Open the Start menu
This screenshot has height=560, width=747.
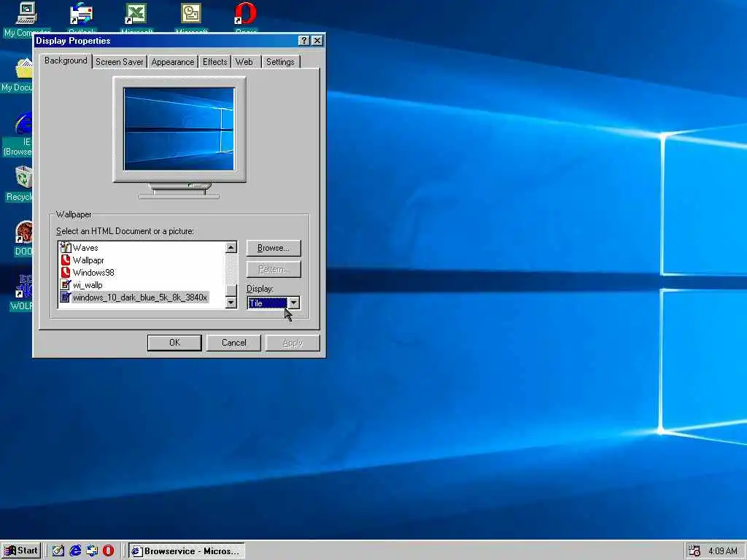[x=21, y=551]
